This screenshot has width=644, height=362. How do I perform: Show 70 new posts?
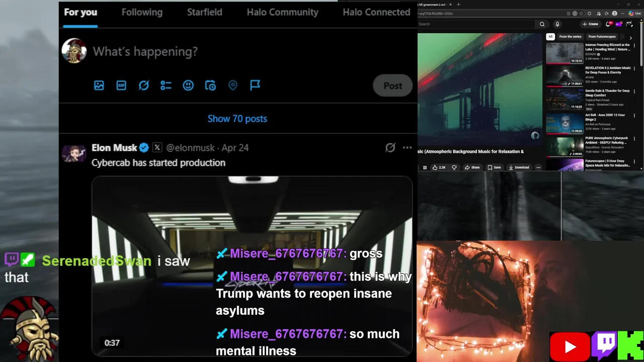pyautogui.click(x=237, y=119)
